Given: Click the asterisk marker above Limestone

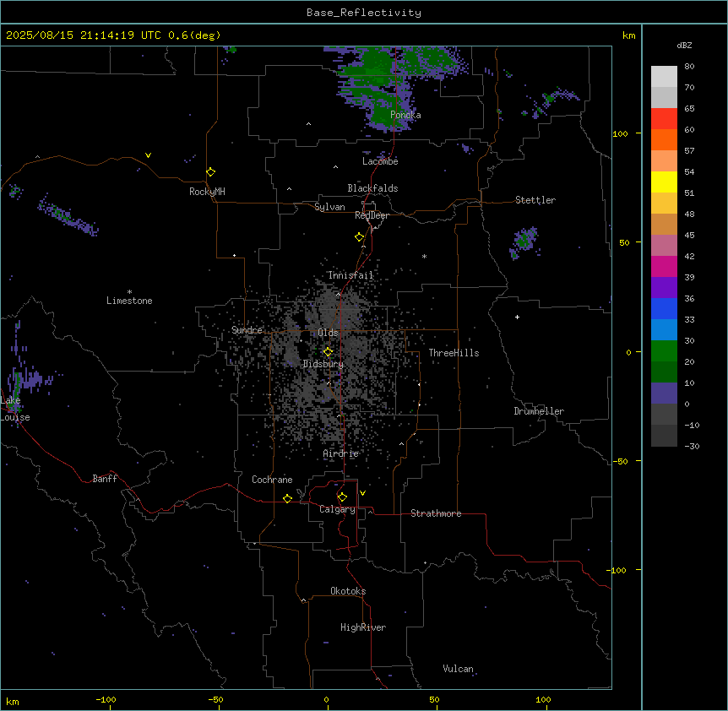Looking at the screenshot, I should 129,292.
